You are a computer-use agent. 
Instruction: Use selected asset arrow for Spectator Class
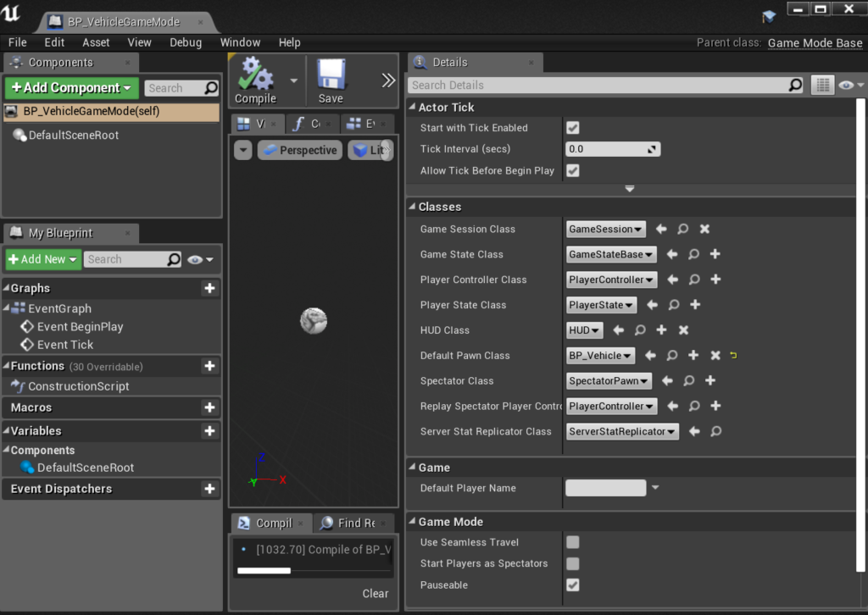pyautogui.click(x=667, y=381)
